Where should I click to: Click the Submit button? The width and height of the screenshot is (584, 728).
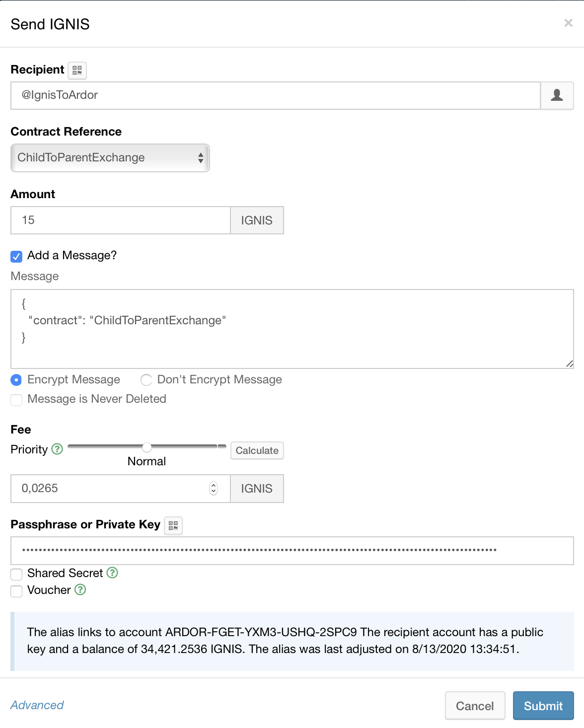click(543, 706)
